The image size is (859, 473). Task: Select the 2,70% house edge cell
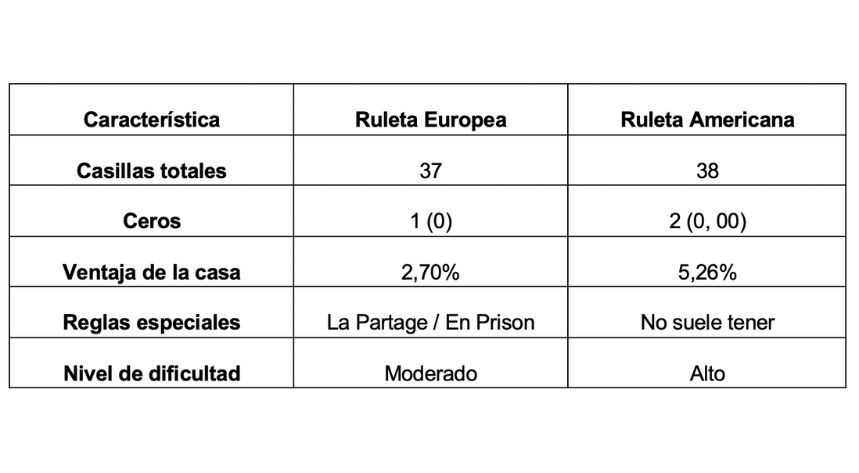pyautogui.click(x=430, y=272)
